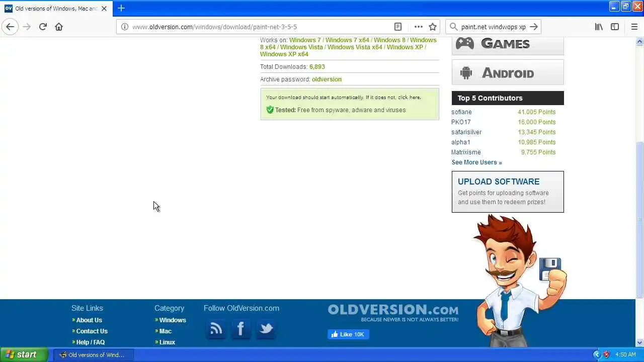Viewport: 644px width, 362px height.
Task: Click the 41,005 Points value
Action: 537,112
